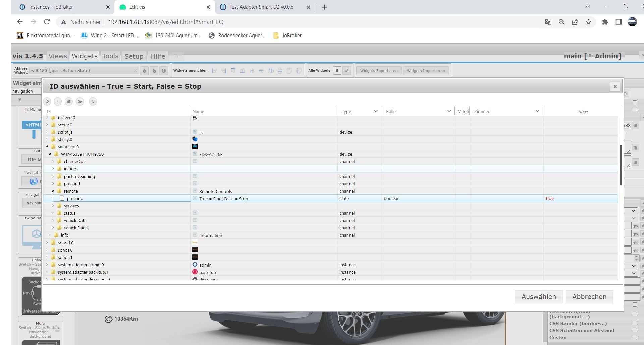The width and height of the screenshot is (644, 345).
Task: Open new browser tab plus button
Action: 324,7
